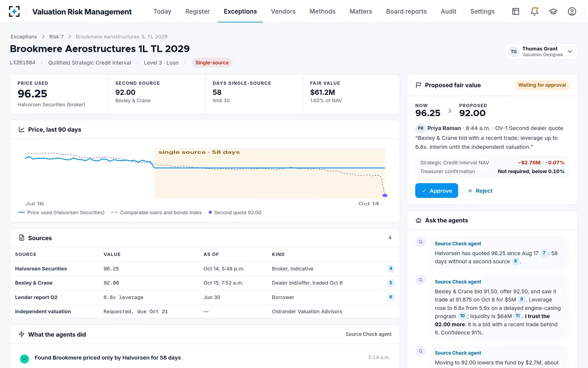The width and height of the screenshot is (588, 368).
Task: Reject the proposed fair value
Action: [x=480, y=191]
